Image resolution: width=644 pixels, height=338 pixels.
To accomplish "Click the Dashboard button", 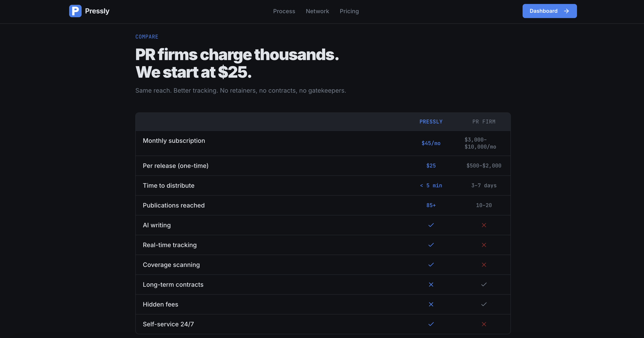I will pos(549,11).
